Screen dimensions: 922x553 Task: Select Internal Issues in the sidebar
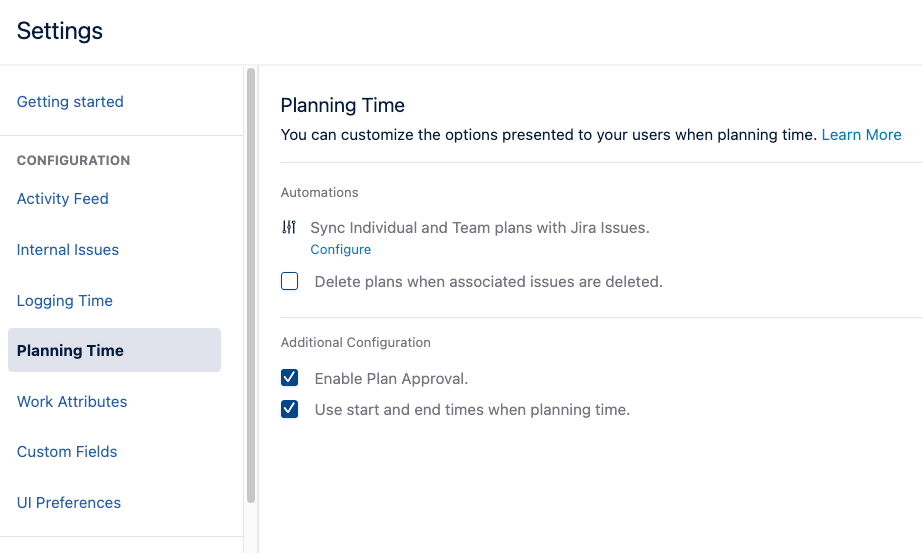point(68,250)
